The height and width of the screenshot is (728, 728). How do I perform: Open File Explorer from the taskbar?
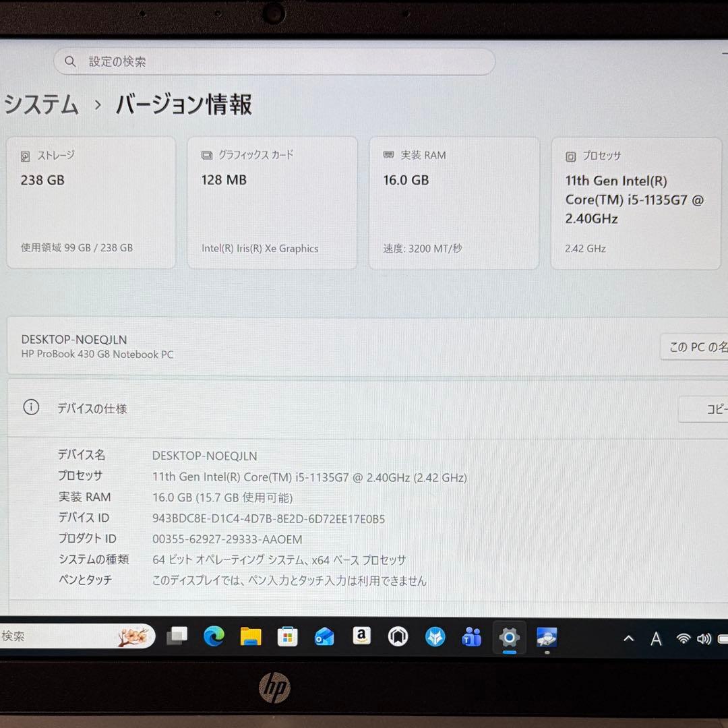coord(251,636)
